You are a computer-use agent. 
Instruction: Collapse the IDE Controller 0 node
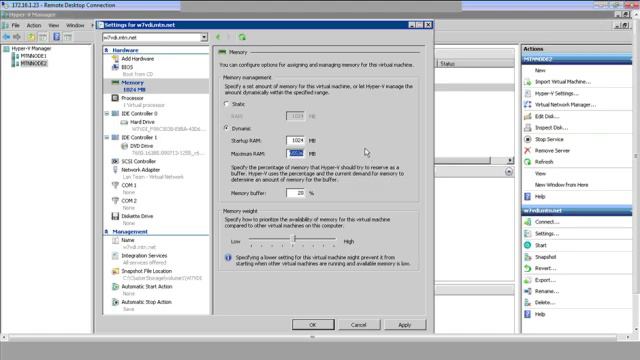pyautogui.click(x=107, y=113)
